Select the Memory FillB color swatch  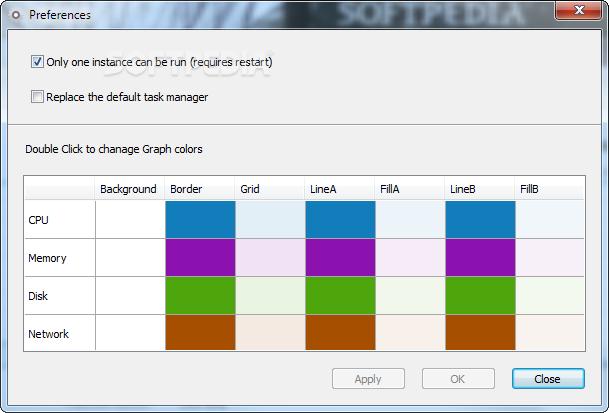pyautogui.click(x=550, y=258)
